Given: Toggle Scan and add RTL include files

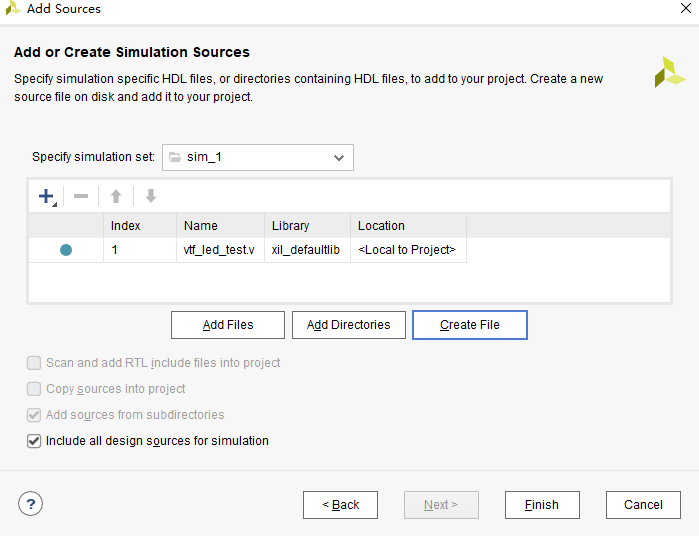Looking at the screenshot, I should coord(34,363).
